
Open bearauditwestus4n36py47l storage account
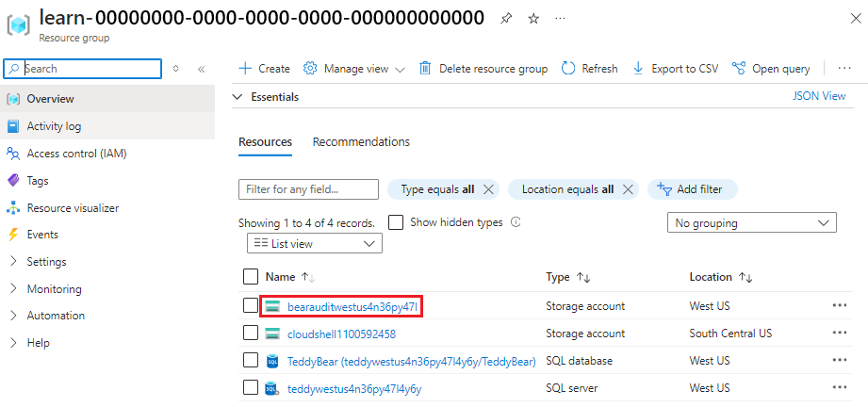point(352,306)
